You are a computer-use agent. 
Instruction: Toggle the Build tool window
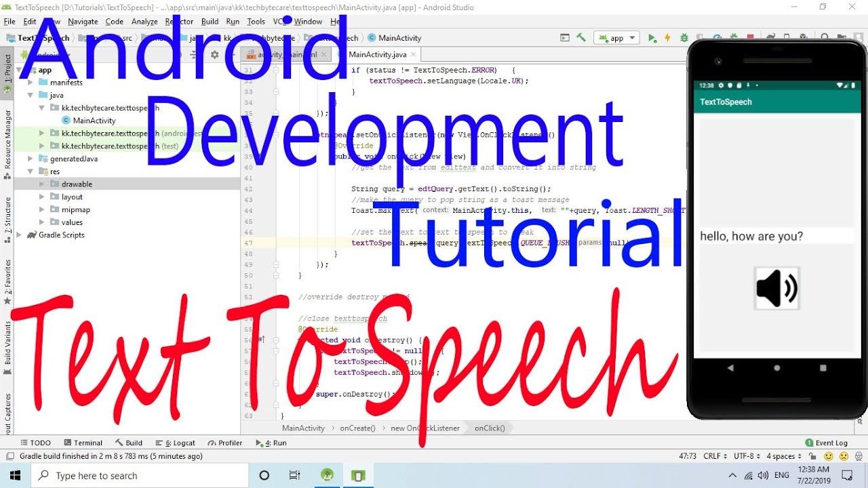click(x=129, y=443)
